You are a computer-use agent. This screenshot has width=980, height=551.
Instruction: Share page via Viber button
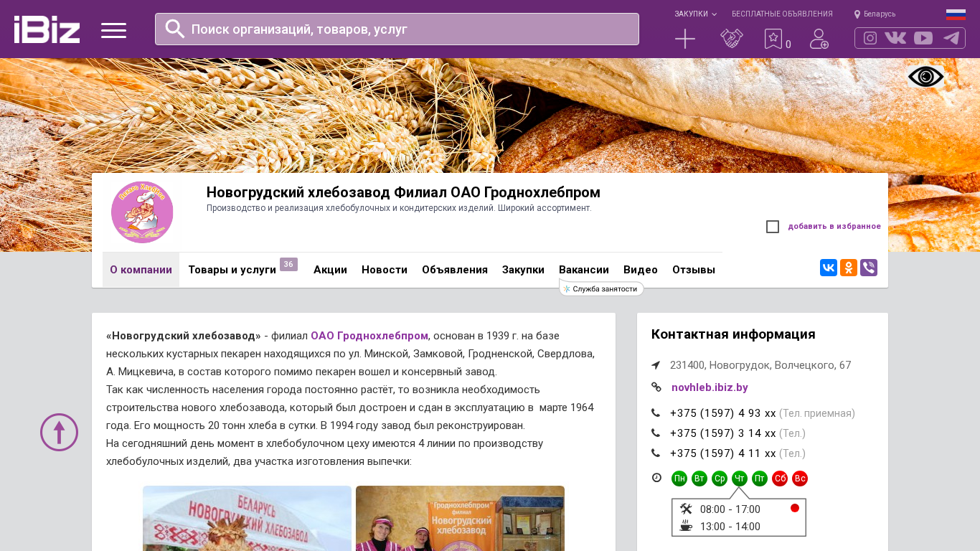pos(869,268)
